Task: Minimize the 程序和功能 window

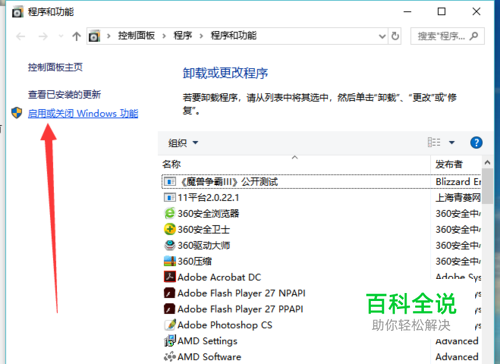Action: (x=407, y=12)
